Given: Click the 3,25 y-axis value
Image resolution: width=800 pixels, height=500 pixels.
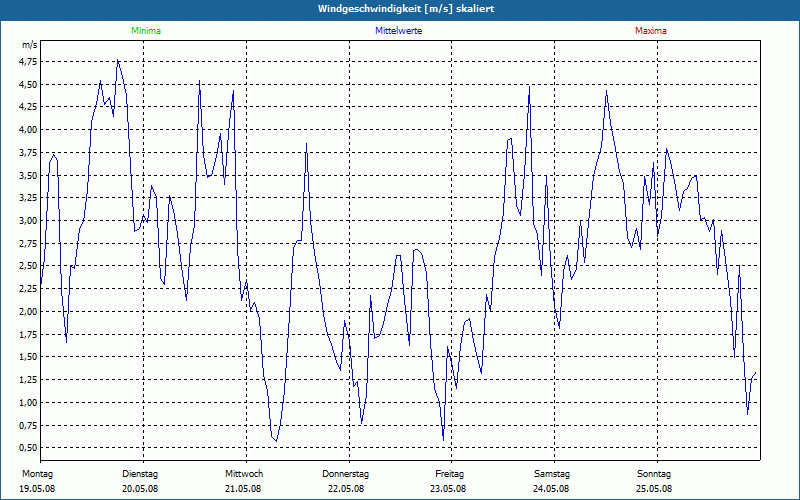Looking at the screenshot, I should click(x=29, y=198).
